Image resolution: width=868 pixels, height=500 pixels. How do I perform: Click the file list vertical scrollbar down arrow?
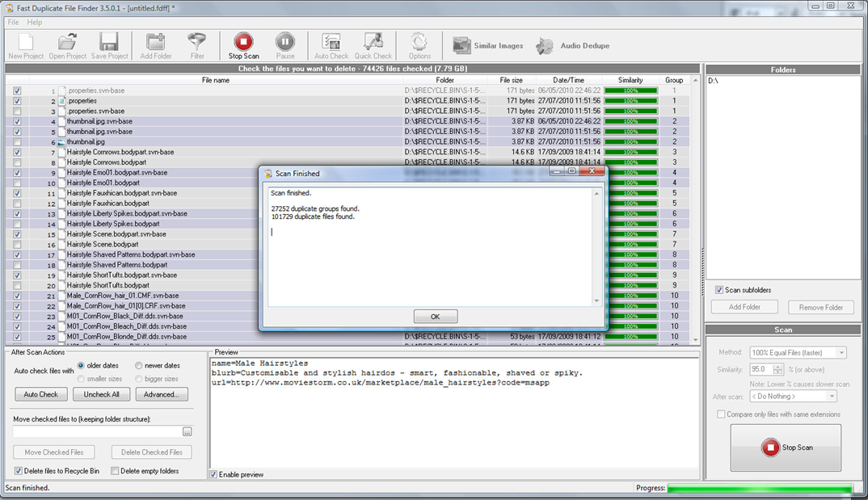pyautogui.click(x=695, y=339)
